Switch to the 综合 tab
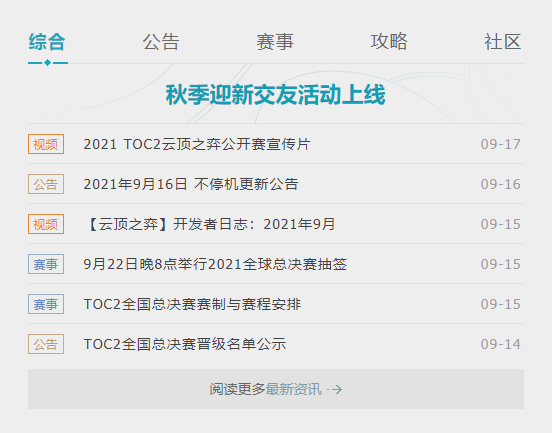The height and width of the screenshot is (433, 552). [47, 42]
